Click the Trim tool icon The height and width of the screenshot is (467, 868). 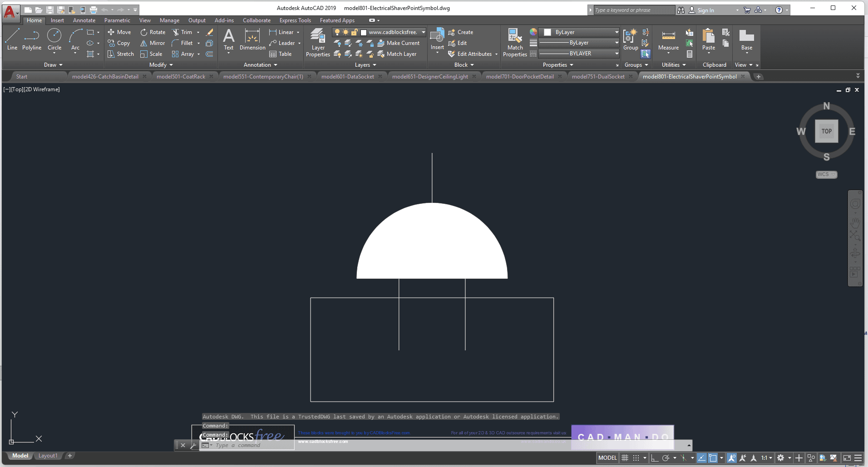[x=176, y=32]
